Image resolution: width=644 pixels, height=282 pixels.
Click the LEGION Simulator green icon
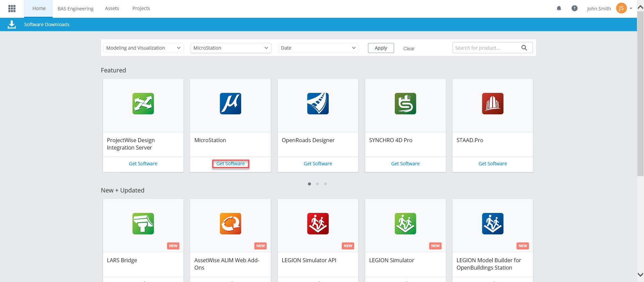coord(405,224)
